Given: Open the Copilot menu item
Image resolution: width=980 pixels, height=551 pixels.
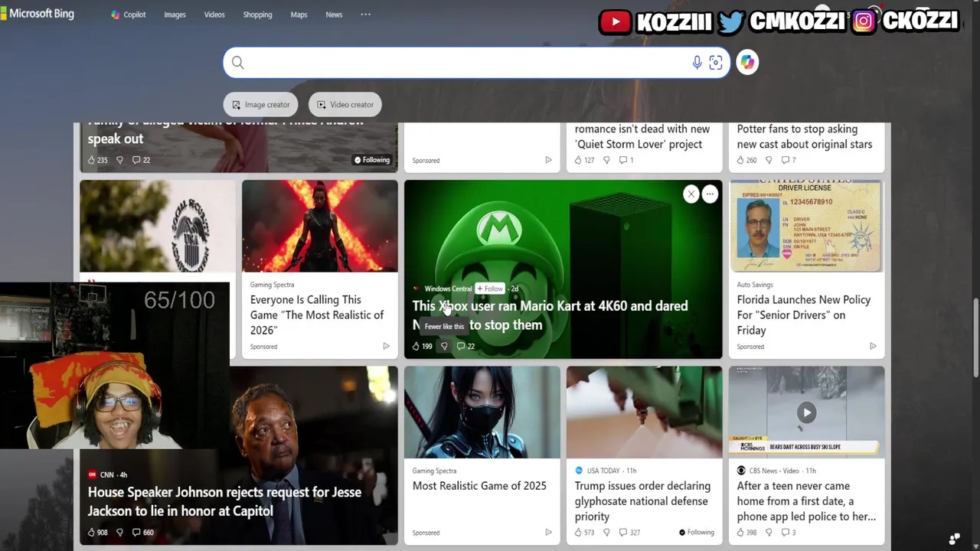Looking at the screenshot, I should (x=128, y=15).
